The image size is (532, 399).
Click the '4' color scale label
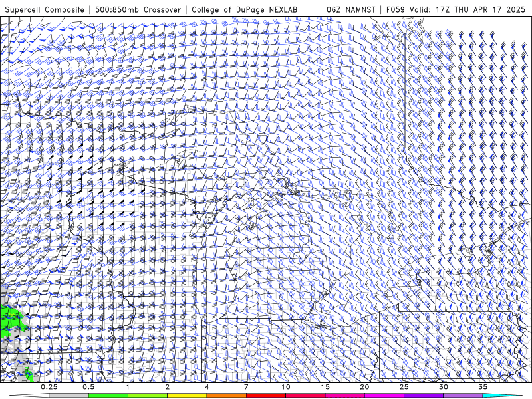click(207, 387)
